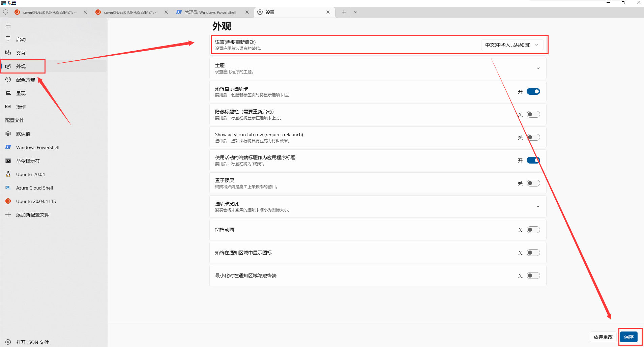This screenshot has height=347, width=644.
Task: Expand the 选项卡宽度 tab width setting
Action: (x=378, y=206)
